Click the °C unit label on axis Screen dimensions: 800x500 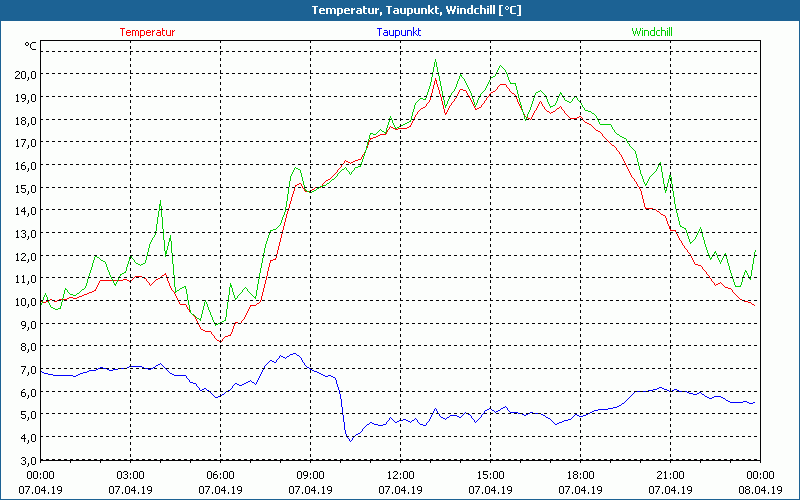tap(31, 46)
